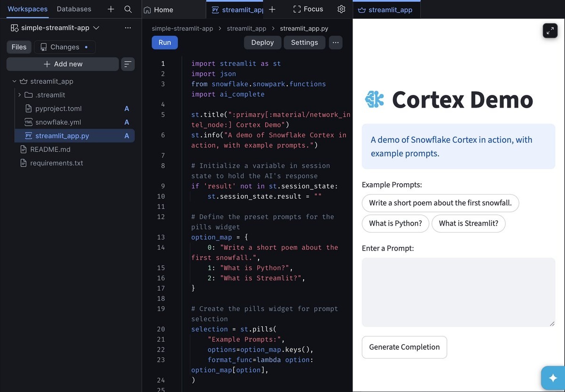The height and width of the screenshot is (392, 565).
Task: Click the Cortex Demo brain logo icon
Action: coord(375,99)
